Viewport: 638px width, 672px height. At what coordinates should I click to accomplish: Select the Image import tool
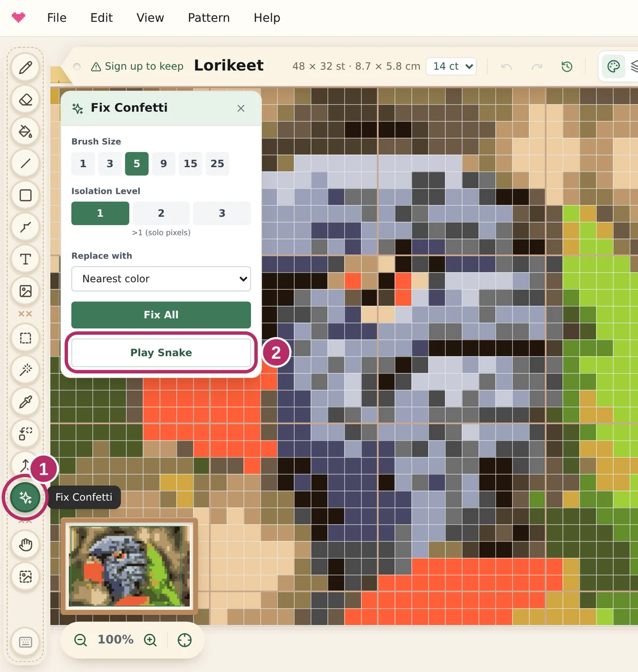pos(26,291)
